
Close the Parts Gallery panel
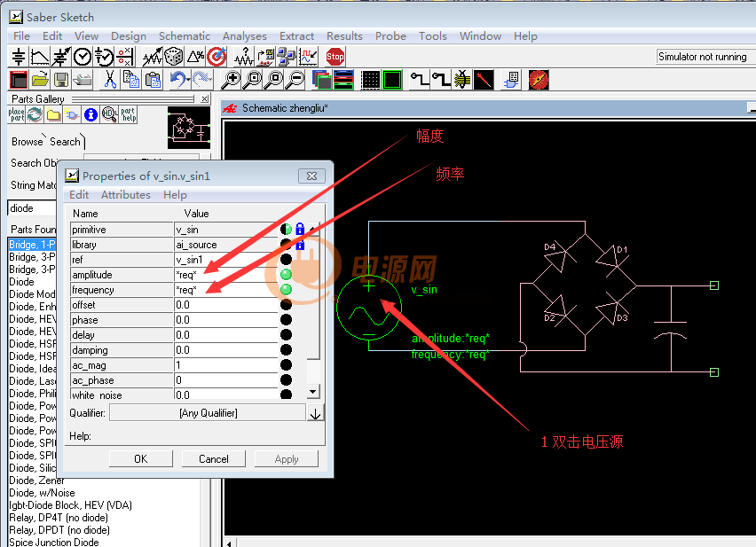click(205, 98)
